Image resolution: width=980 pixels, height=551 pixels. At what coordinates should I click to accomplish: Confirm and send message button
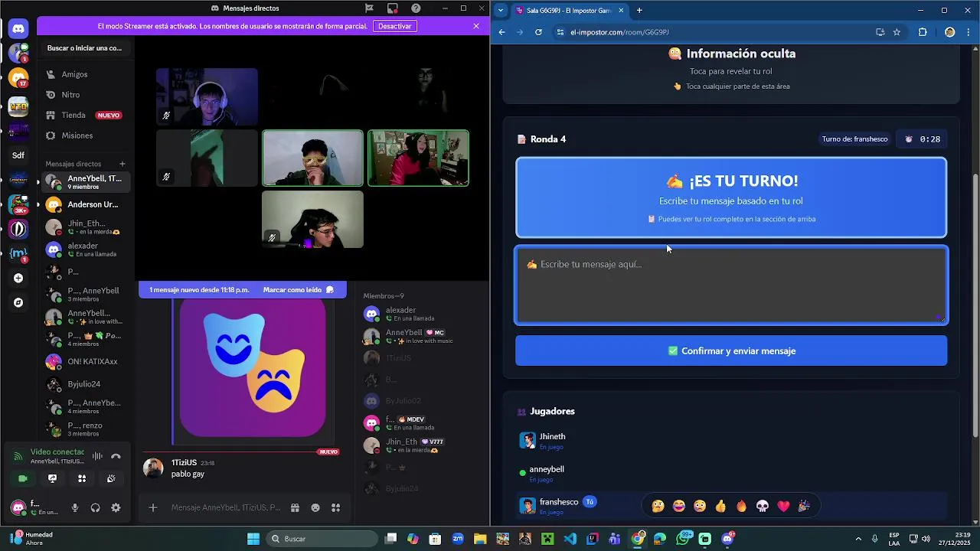731,350
